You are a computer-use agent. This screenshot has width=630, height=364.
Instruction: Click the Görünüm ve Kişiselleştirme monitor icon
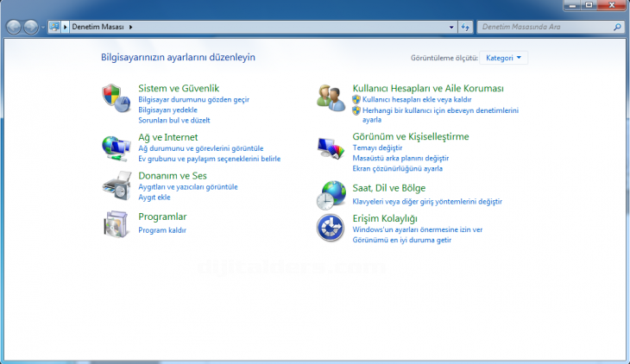331,147
